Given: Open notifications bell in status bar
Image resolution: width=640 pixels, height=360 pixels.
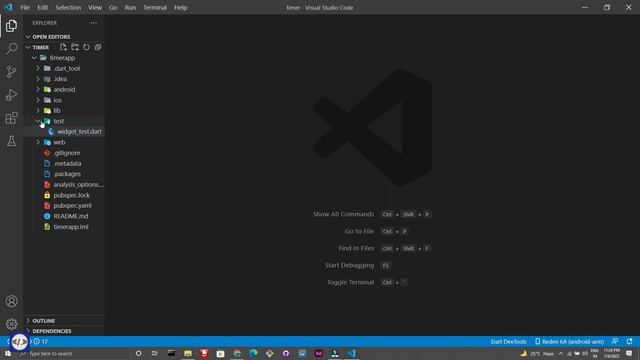Looking at the screenshot, I should pyautogui.click(x=629, y=342).
